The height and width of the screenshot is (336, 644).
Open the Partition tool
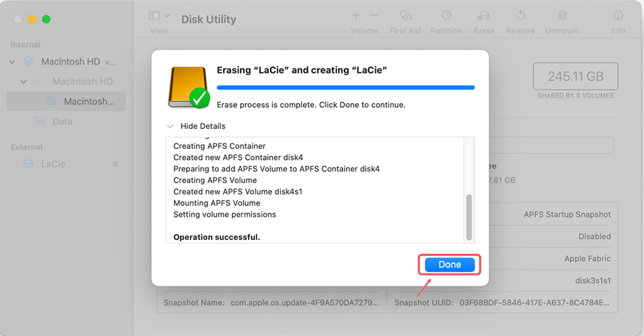coord(446,15)
